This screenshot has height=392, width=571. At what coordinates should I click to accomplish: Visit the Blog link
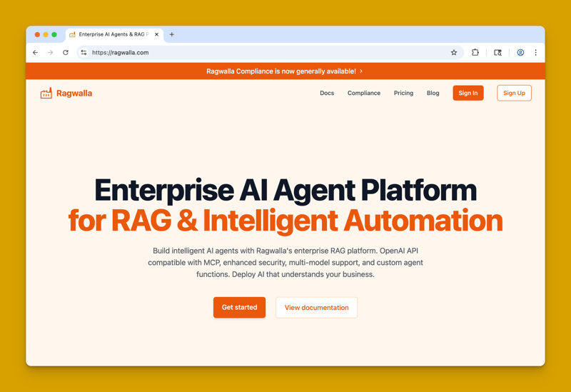coord(433,93)
